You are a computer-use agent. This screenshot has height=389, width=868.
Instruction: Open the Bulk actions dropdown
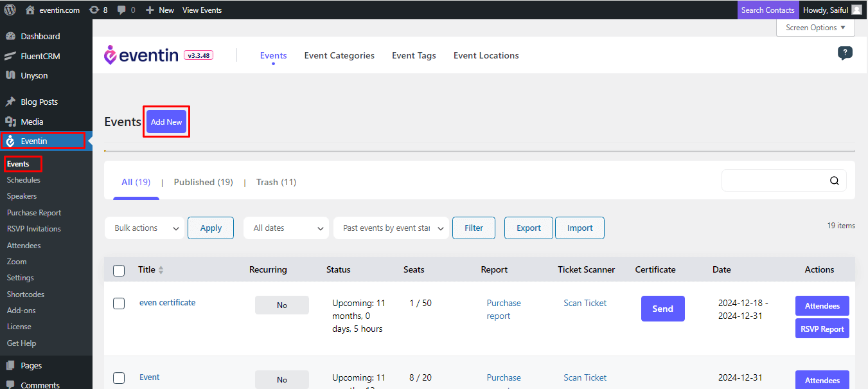pos(144,228)
